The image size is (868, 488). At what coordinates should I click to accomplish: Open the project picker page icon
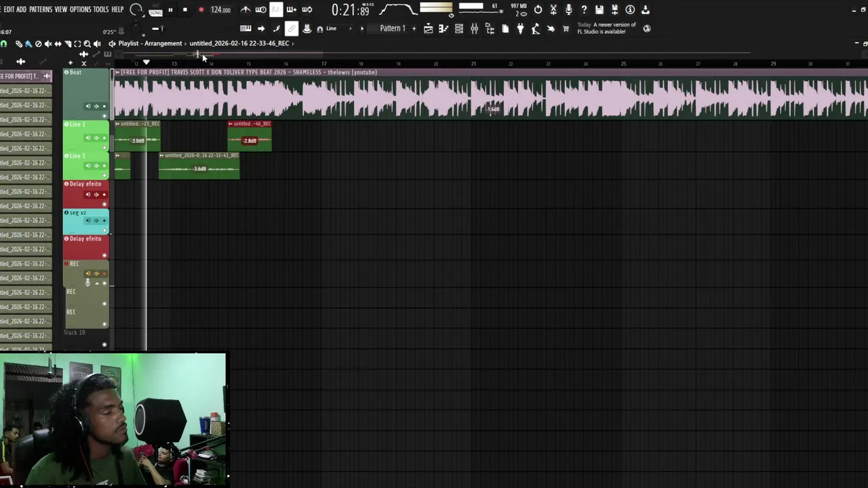tap(505, 28)
